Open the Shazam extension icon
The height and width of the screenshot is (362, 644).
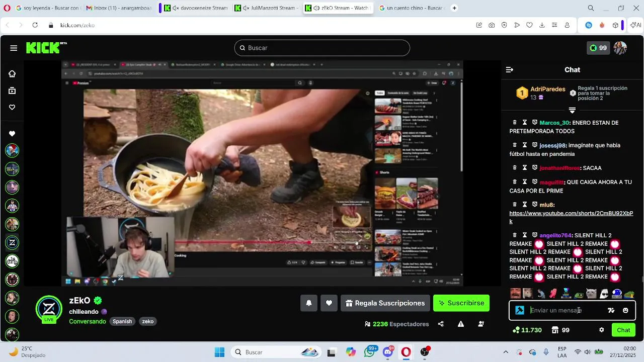coord(589,25)
